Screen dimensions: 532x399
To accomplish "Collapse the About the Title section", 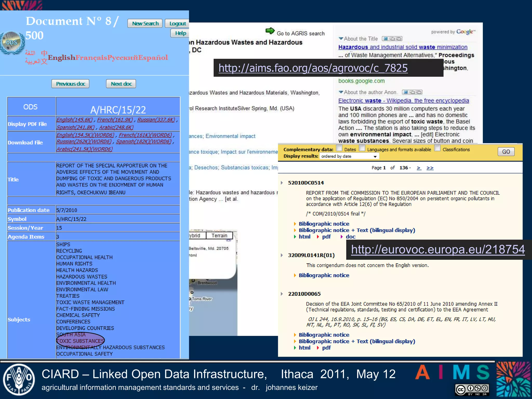I will tap(341, 38).
